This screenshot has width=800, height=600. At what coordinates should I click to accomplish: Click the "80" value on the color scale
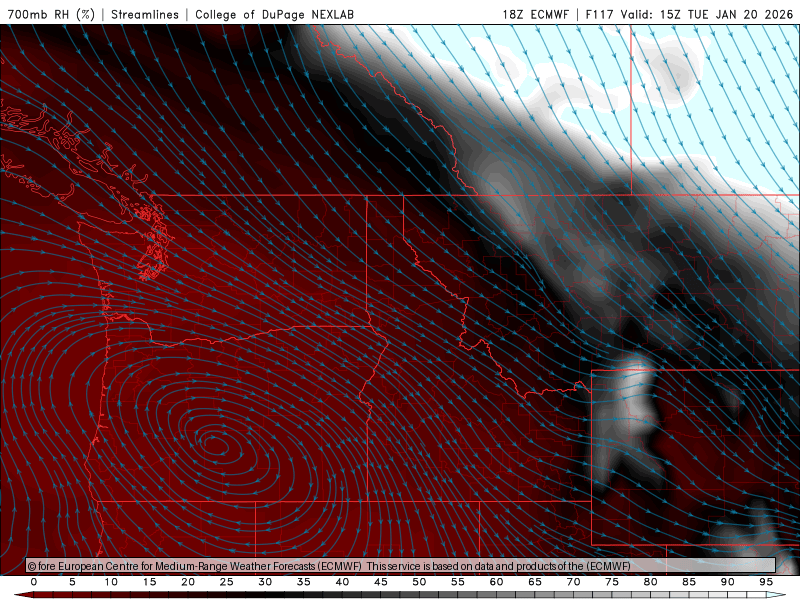point(651,582)
